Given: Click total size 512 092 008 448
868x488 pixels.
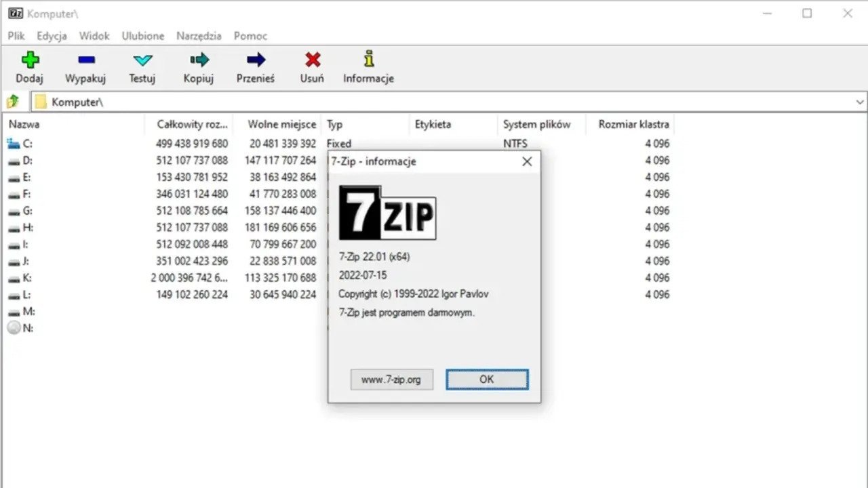Looking at the screenshot, I should (x=192, y=244).
